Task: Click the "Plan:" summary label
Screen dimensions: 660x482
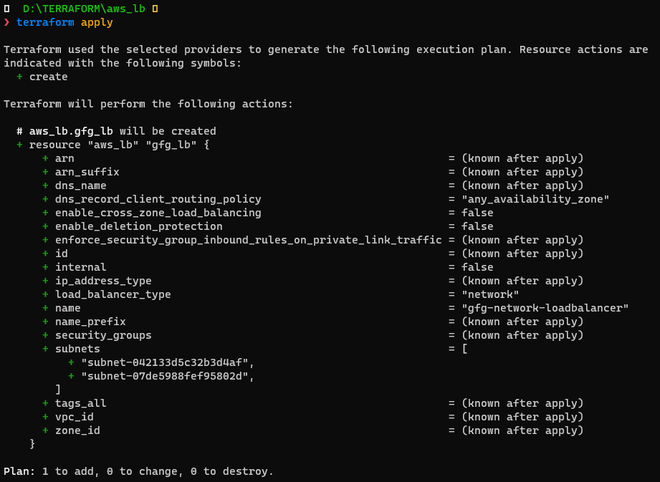Action: click(22, 471)
